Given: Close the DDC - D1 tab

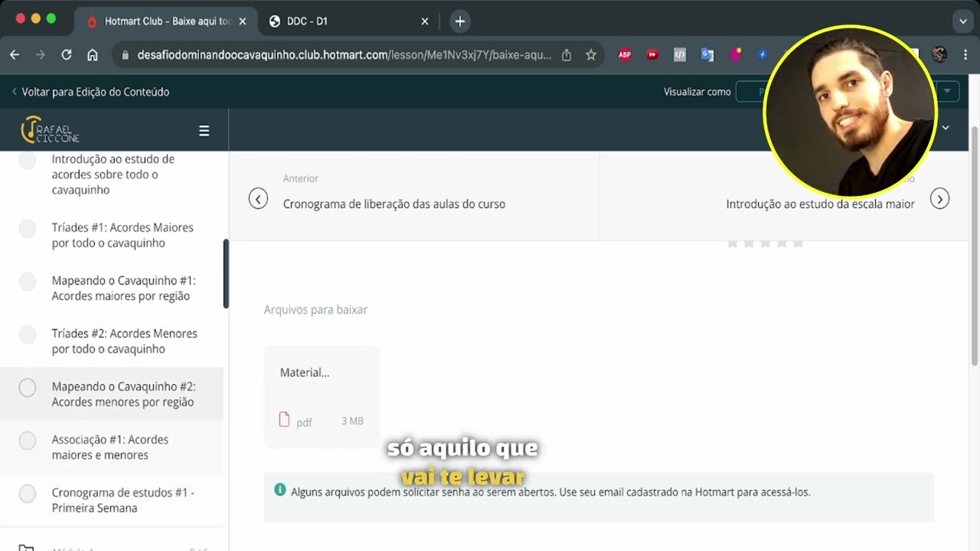Looking at the screenshot, I should [425, 21].
